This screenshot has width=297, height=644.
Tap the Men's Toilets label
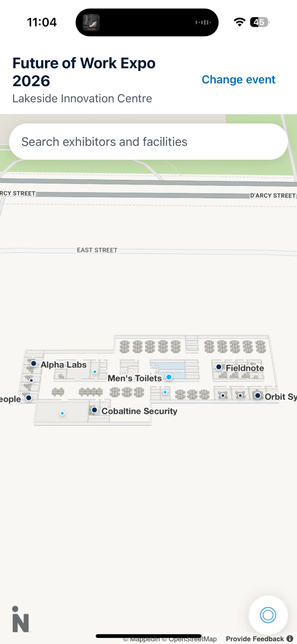tap(135, 378)
